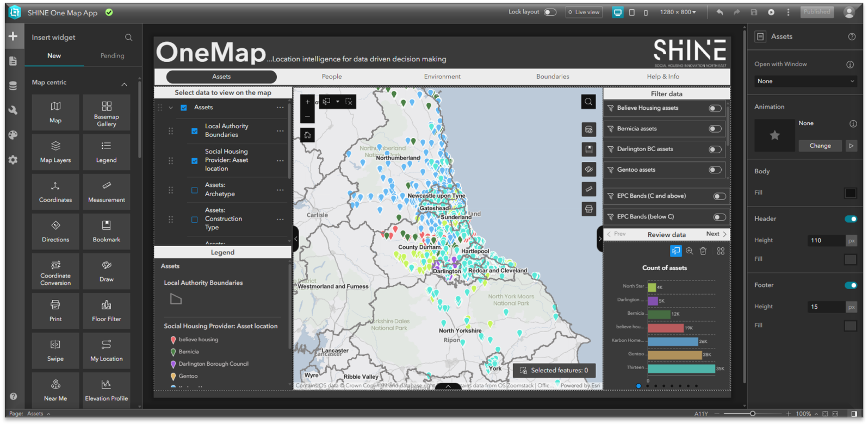Enable Gentoo assets filter

point(715,170)
